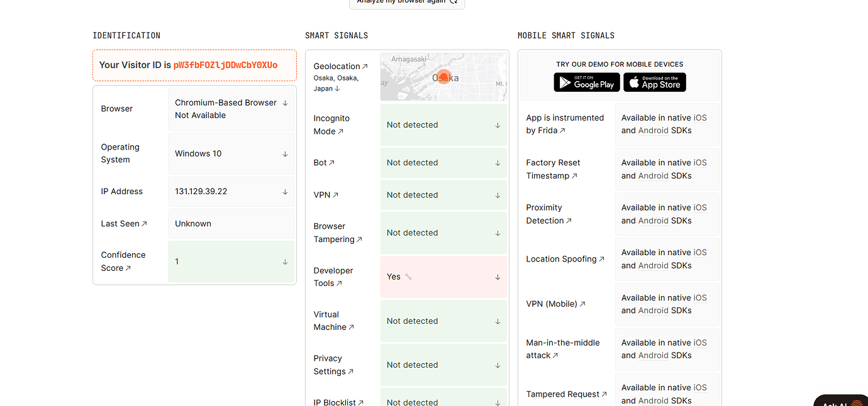This screenshot has width=868, height=406.
Task: Open the Incognito Mode info link
Action: pyautogui.click(x=331, y=125)
